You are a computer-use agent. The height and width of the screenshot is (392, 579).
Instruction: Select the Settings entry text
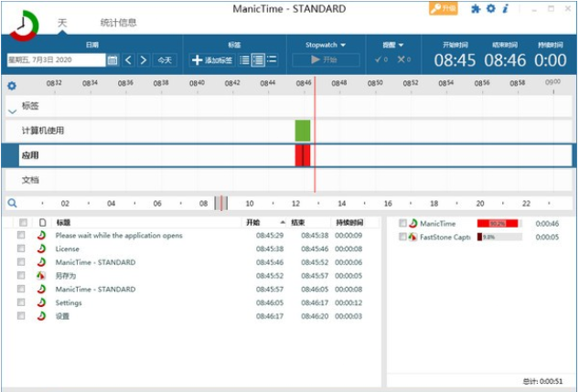pos(69,302)
